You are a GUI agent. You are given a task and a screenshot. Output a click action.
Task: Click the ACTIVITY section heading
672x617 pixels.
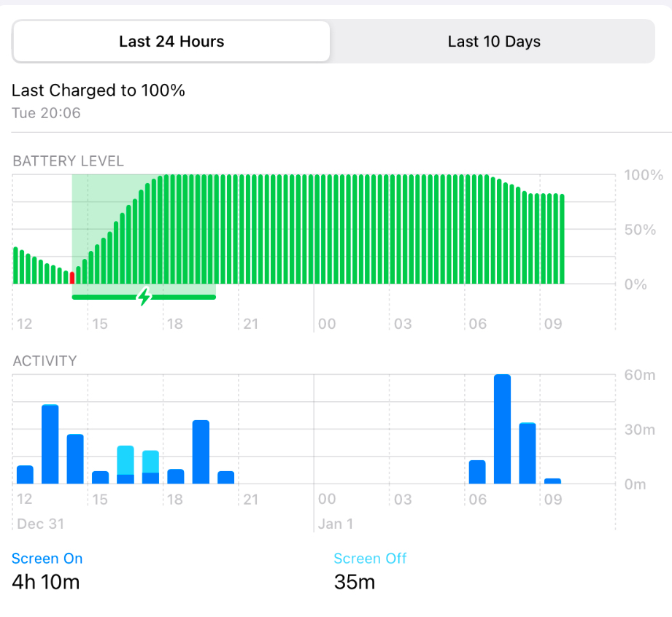45,361
